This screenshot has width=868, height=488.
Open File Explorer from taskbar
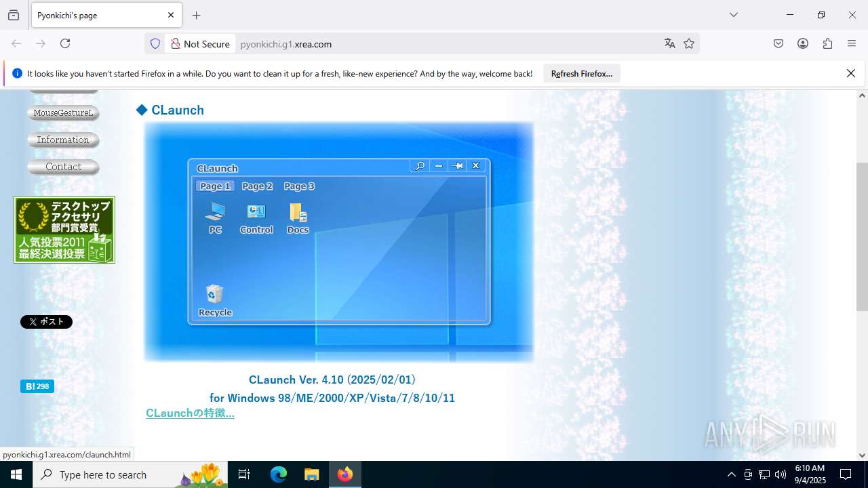click(311, 474)
